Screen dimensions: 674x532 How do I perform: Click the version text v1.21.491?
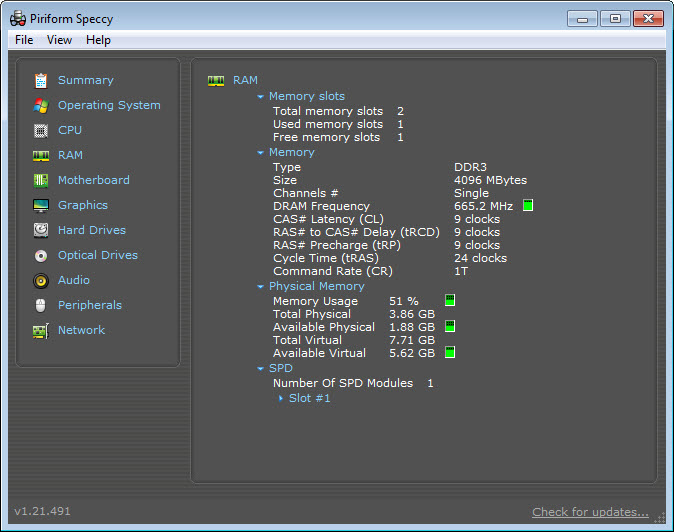click(x=42, y=511)
